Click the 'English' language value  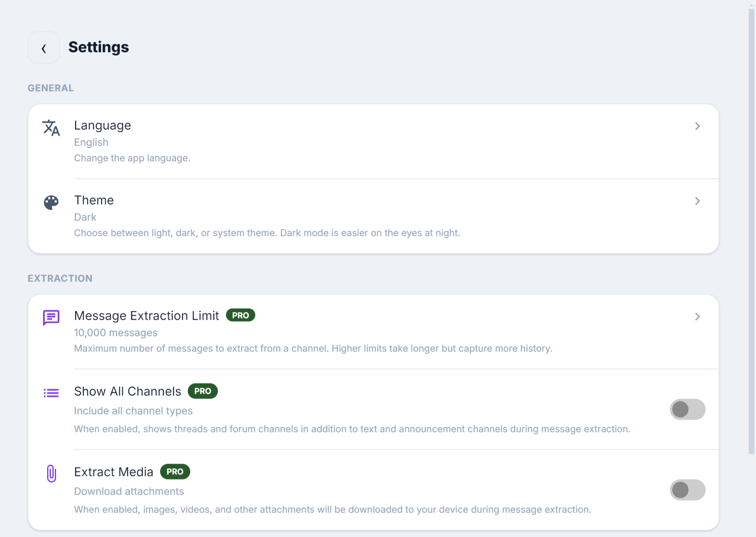(x=91, y=142)
